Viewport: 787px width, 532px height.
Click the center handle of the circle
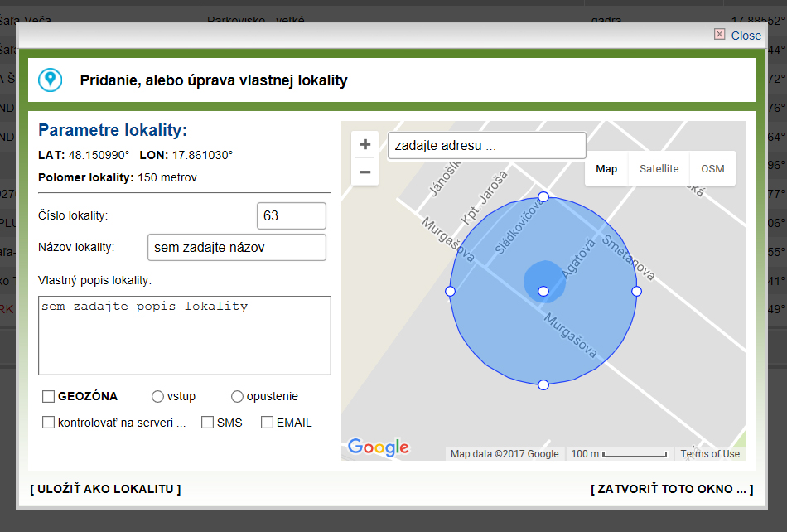pyautogui.click(x=543, y=291)
